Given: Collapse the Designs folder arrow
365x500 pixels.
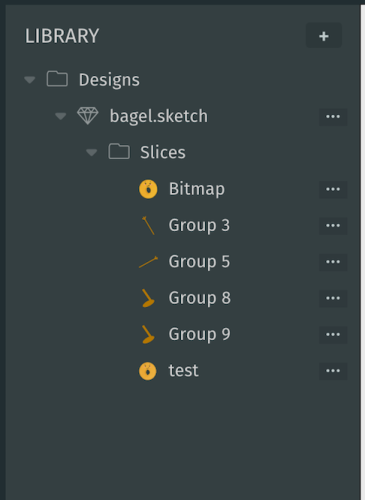Looking at the screenshot, I should pos(30,80).
